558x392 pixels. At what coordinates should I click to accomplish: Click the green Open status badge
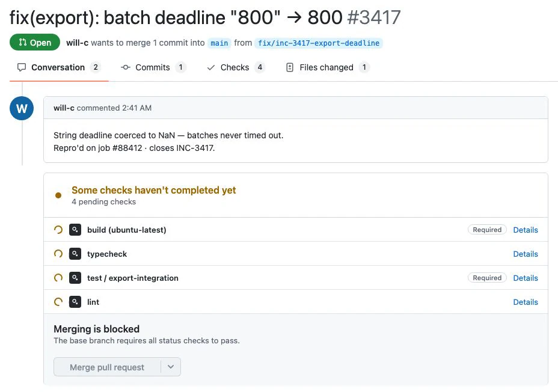point(35,42)
